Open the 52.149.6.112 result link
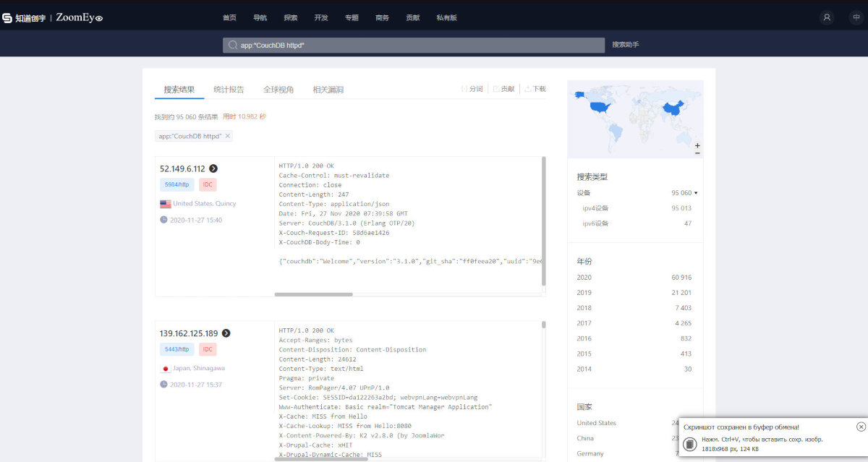The width and height of the screenshot is (868, 462). pos(182,168)
